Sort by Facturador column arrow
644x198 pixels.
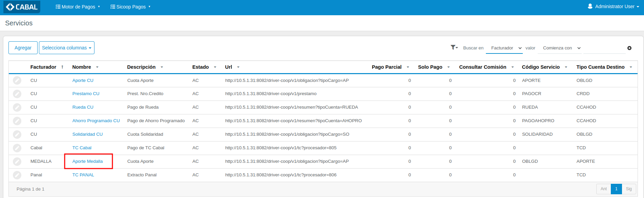coord(62,67)
